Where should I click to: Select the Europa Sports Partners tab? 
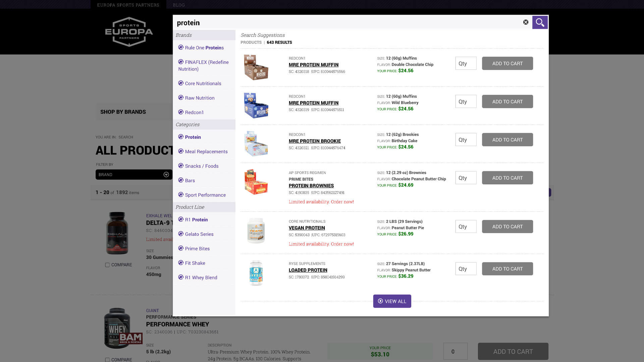coord(128,5)
